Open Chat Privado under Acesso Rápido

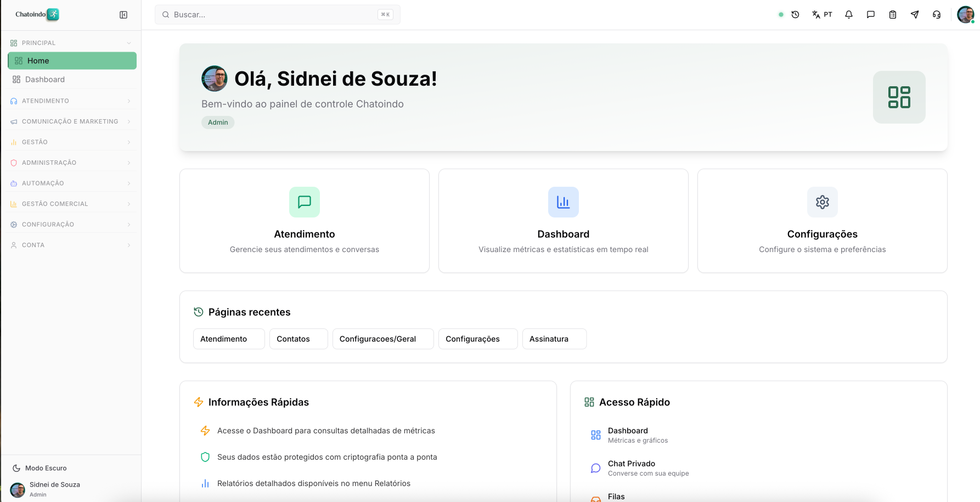pyautogui.click(x=632, y=467)
